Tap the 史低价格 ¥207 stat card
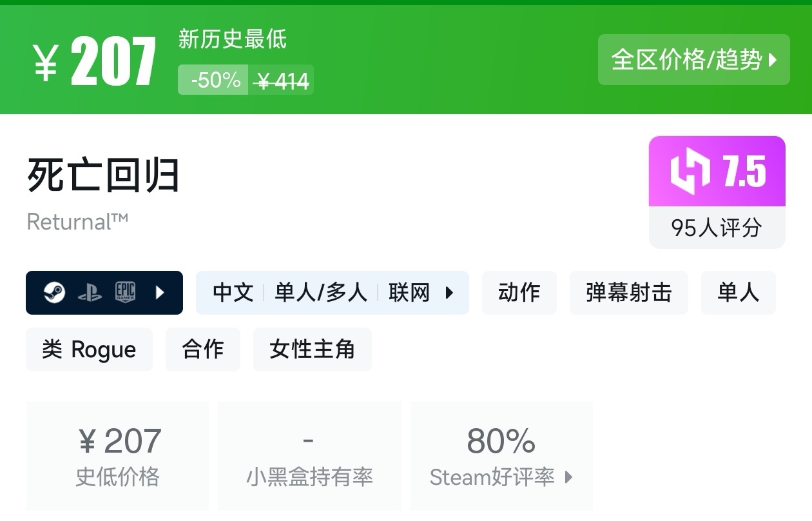This screenshot has width=812, height=521. 117,456
